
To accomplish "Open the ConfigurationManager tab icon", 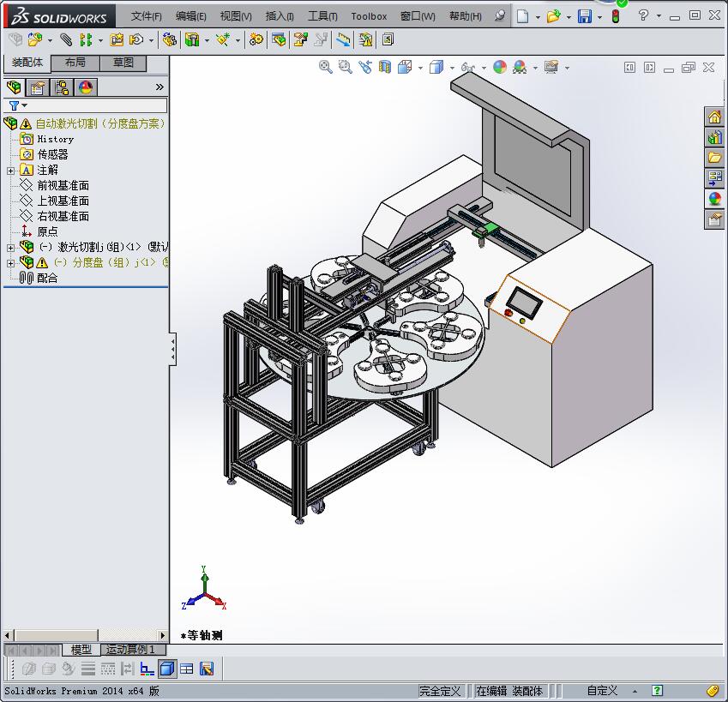I will (61, 87).
